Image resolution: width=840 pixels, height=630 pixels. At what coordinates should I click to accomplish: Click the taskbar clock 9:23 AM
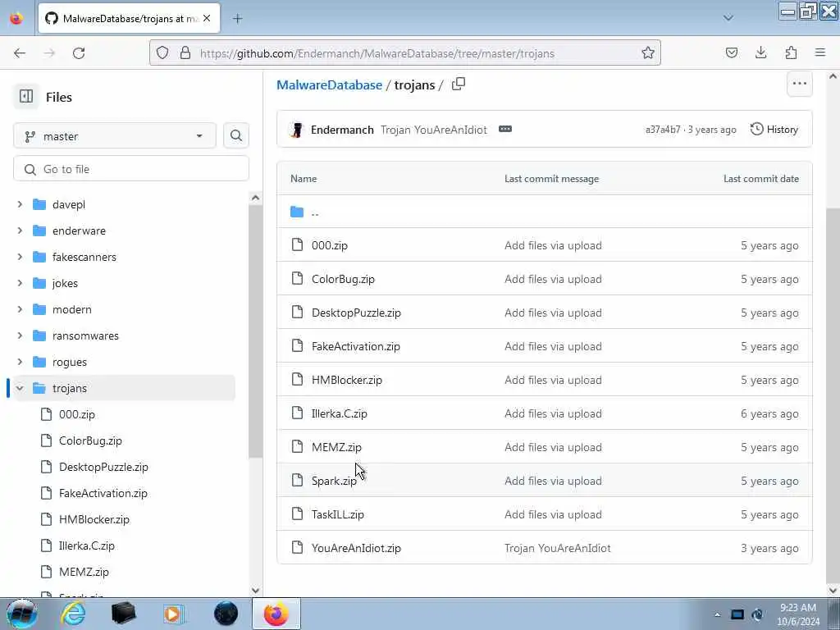(798, 608)
